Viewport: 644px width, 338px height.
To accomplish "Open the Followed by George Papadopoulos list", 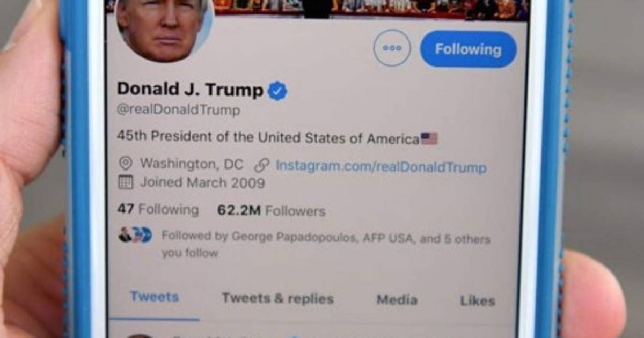I will [x=326, y=244].
